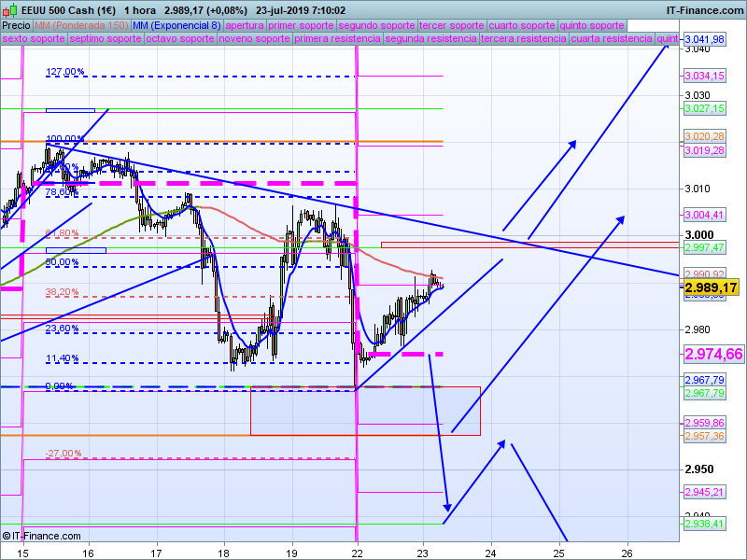Click the candlestick icon beside EEUU 500 Cash
This screenshot has width=747, height=560.
tap(9, 10)
